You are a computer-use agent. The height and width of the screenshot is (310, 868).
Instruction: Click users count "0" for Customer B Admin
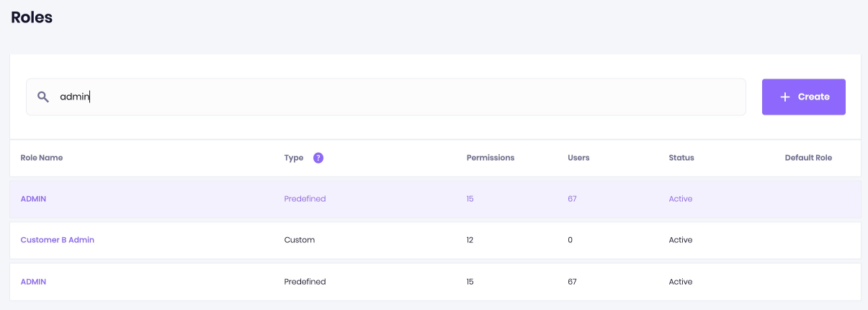pyautogui.click(x=570, y=240)
